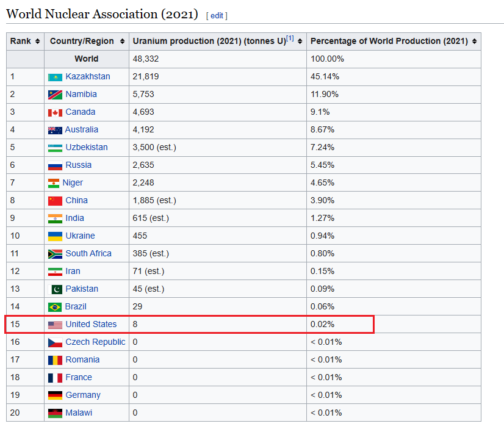This screenshot has height=429, width=504.
Task: Open the Malawi country link
Action: pyautogui.click(x=79, y=413)
